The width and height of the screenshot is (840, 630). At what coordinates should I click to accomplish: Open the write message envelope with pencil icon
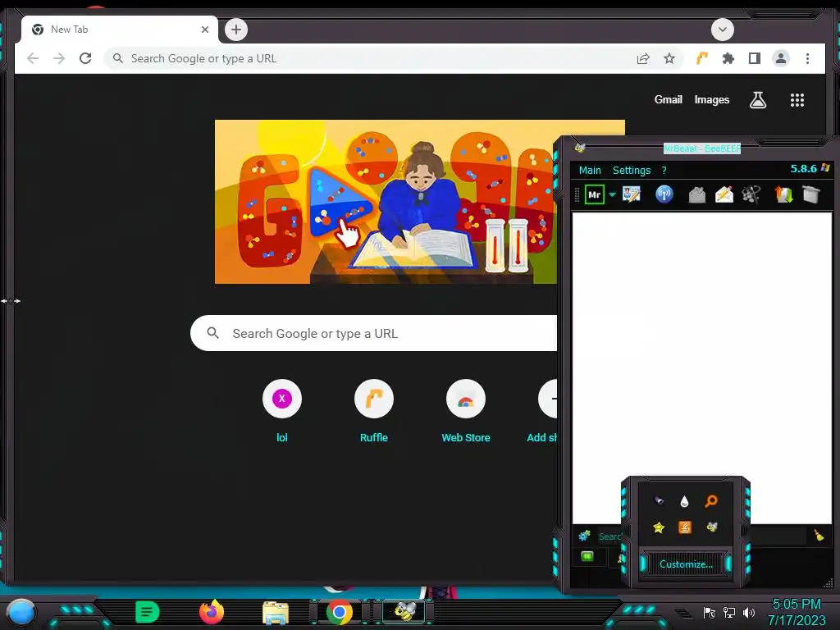coord(724,194)
